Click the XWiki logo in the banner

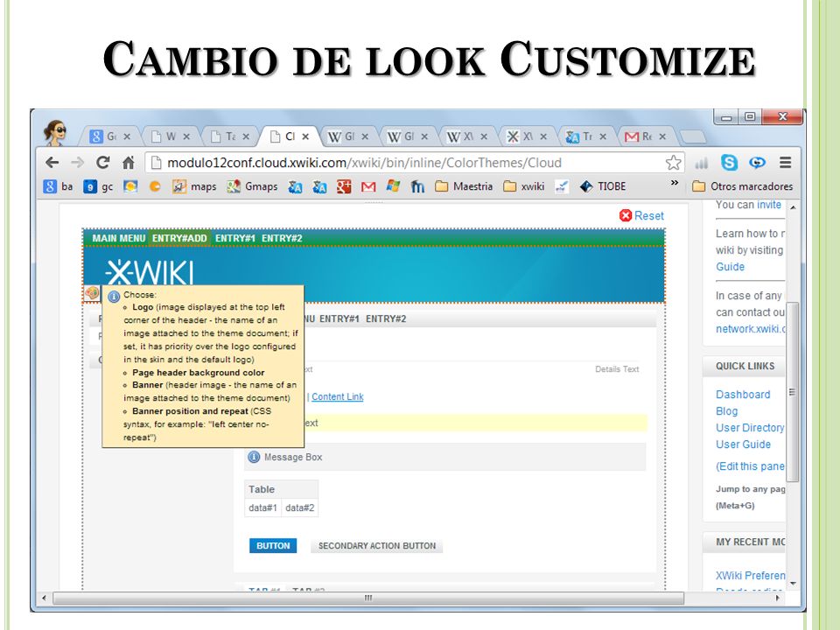coord(150,273)
